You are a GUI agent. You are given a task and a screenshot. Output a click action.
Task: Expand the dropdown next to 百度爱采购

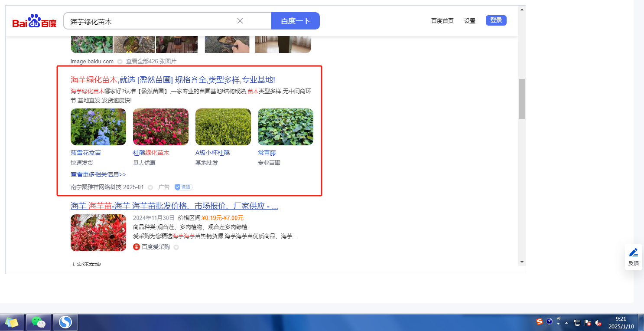tap(176, 247)
